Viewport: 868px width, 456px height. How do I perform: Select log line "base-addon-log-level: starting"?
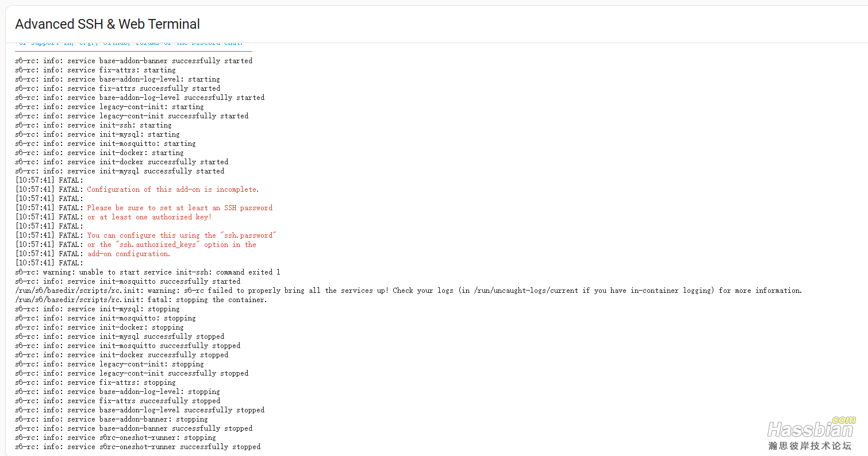118,79
